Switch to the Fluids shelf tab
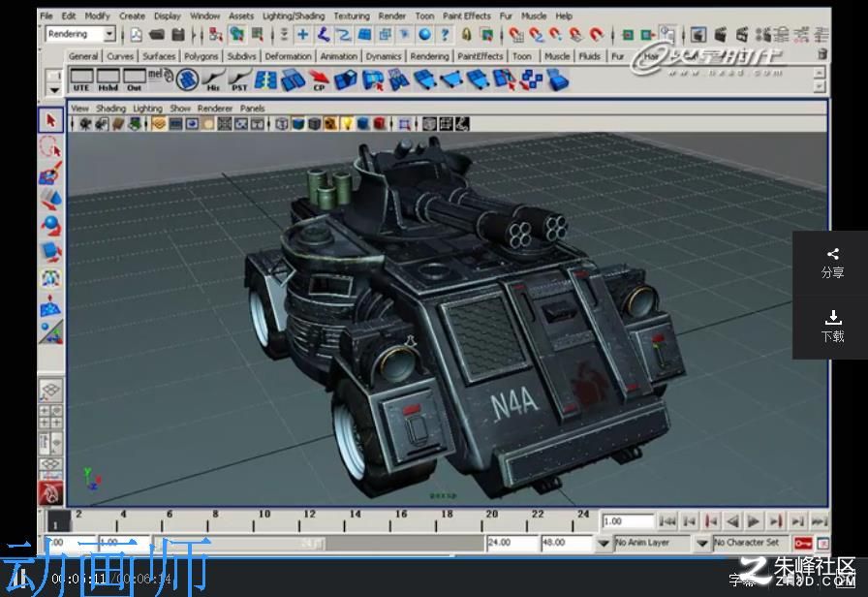Image resolution: width=868 pixels, height=597 pixels. click(590, 56)
